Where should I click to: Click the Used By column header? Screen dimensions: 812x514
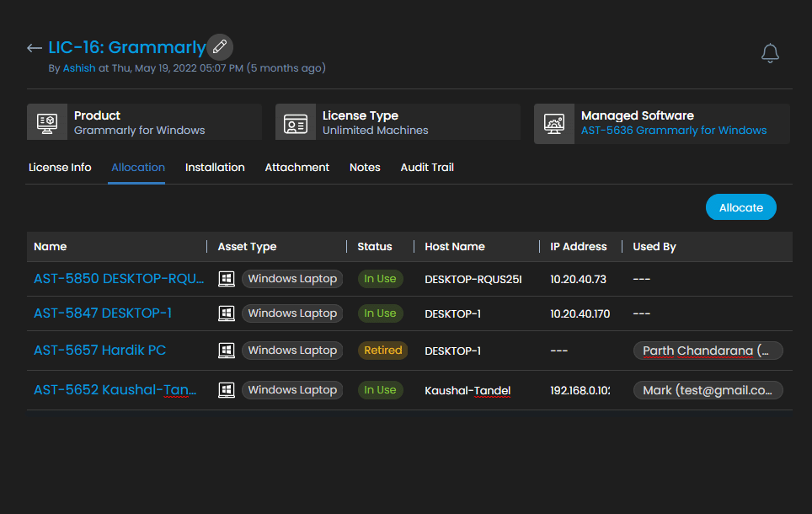[654, 247]
